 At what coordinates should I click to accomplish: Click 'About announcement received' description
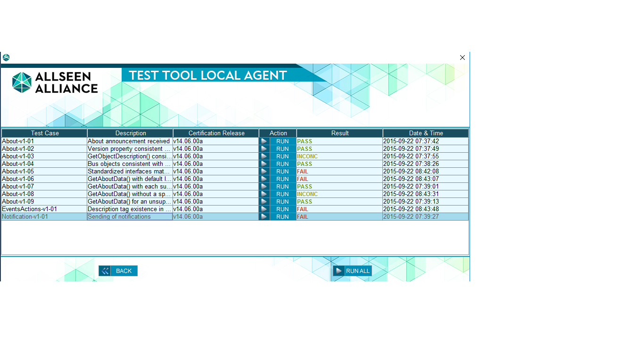[x=130, y=141]
